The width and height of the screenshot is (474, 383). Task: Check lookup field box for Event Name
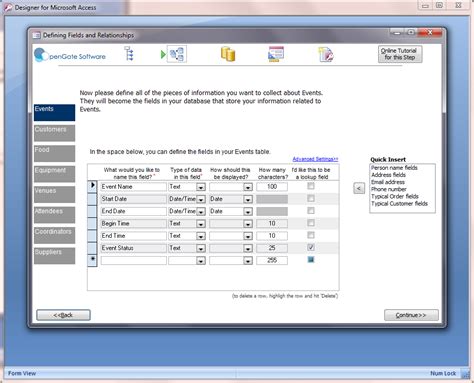[311, 186]
